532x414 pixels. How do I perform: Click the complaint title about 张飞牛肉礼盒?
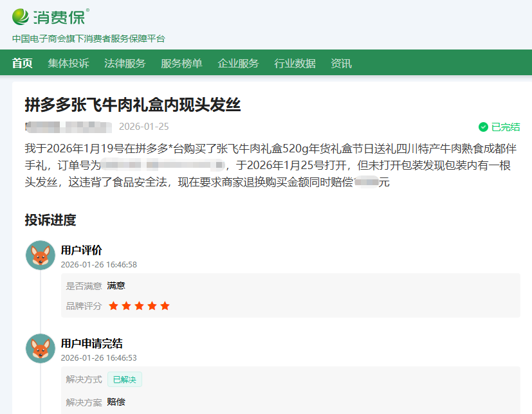coord(133,104)
